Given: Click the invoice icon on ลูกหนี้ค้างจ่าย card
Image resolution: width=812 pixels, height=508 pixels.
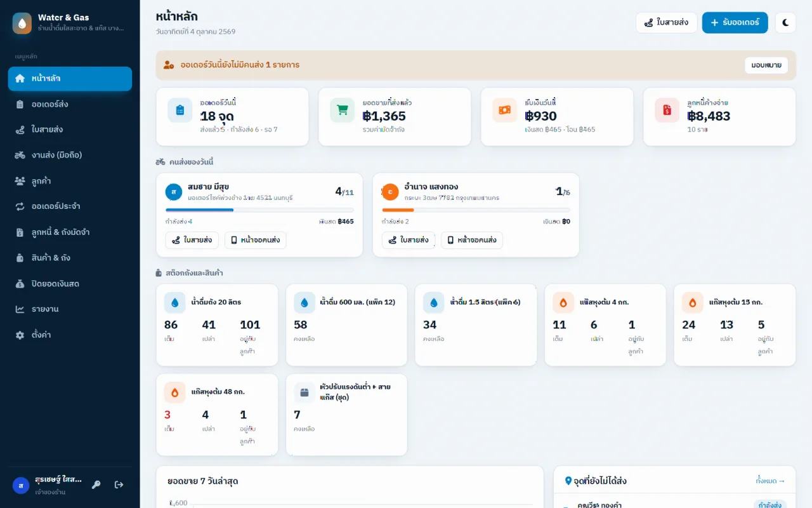Looking at the screenshot, I should pyautogui.click(x=667, y=110).
